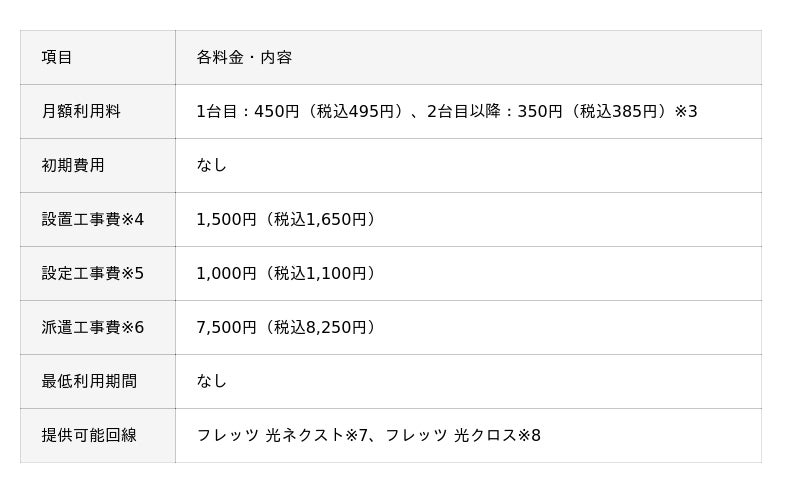
Task: Click the 7,500円（税込8,250円）value
Action: [288, 328]
